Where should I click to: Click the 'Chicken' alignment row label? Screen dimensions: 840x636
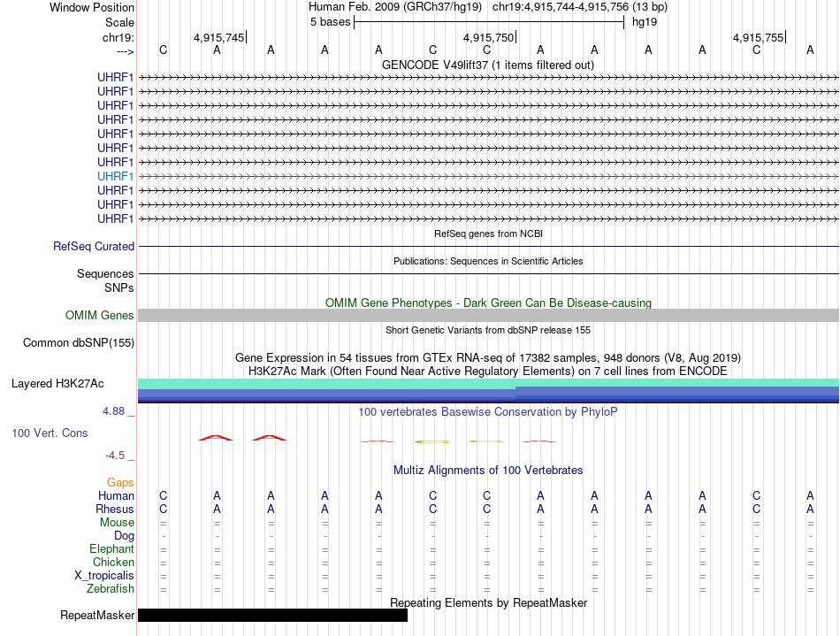[113, 562]
